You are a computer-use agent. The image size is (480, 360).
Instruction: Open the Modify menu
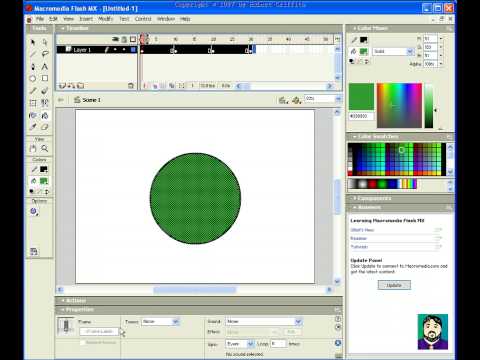[106, 19]
